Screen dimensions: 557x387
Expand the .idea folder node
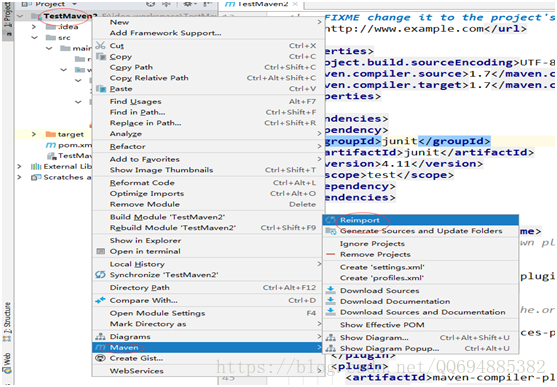coord(34,27)
